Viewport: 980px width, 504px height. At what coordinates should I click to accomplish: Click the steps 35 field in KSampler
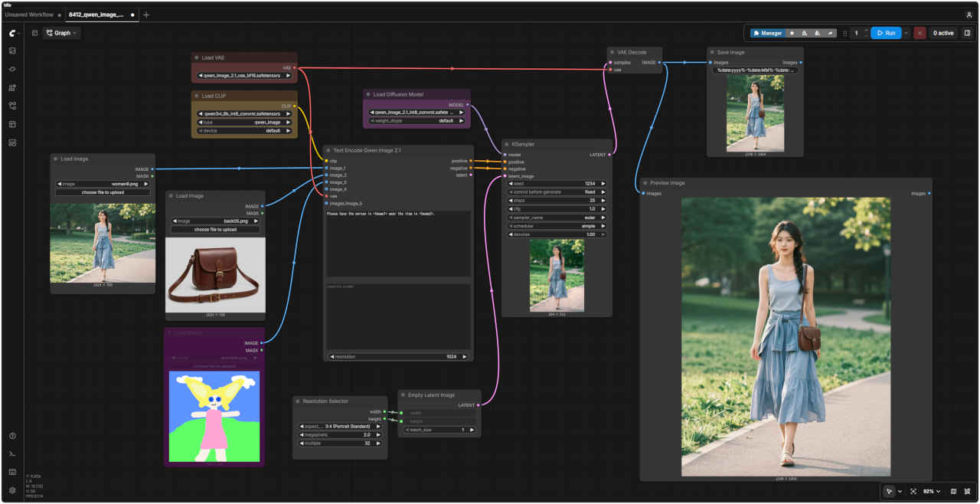[x=557, y=201]
